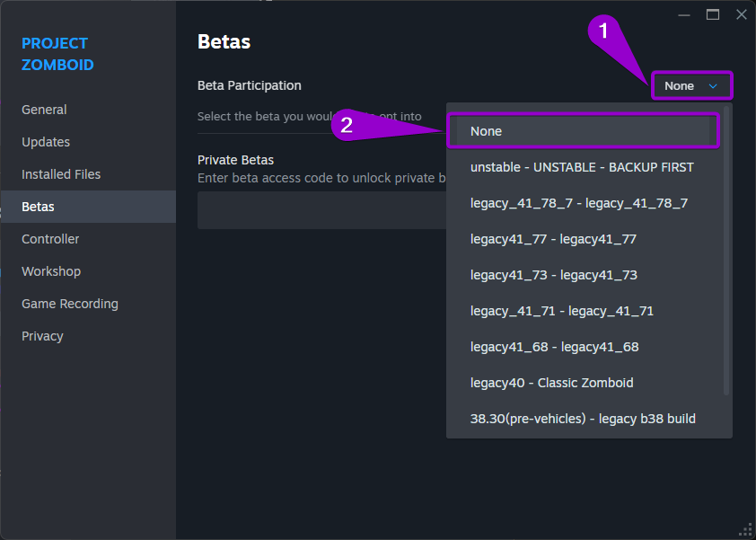This screenshot has height=540, width=756.
Task: Go to the Privacy tab
Action: (x=88, y=336)
